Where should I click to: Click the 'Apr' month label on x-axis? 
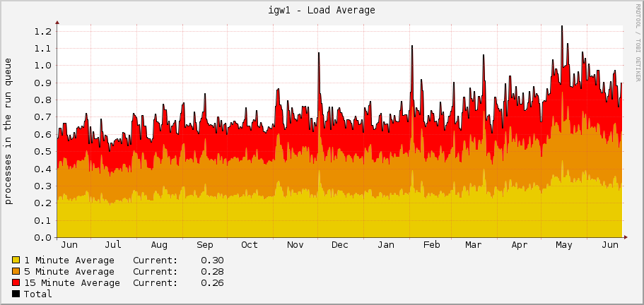[x=519, y=245]
